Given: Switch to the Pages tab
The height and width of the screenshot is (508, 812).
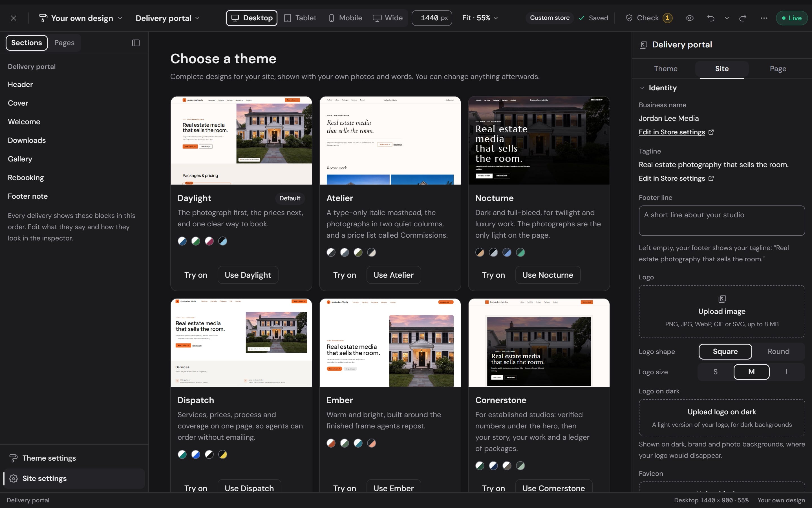Looking at the screenshot, I should pyautogui.click(x=64, y=43).
